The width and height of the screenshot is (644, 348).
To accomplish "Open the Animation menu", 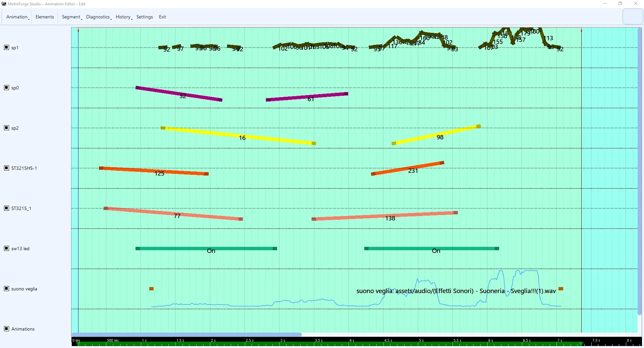I will point(18,17).
